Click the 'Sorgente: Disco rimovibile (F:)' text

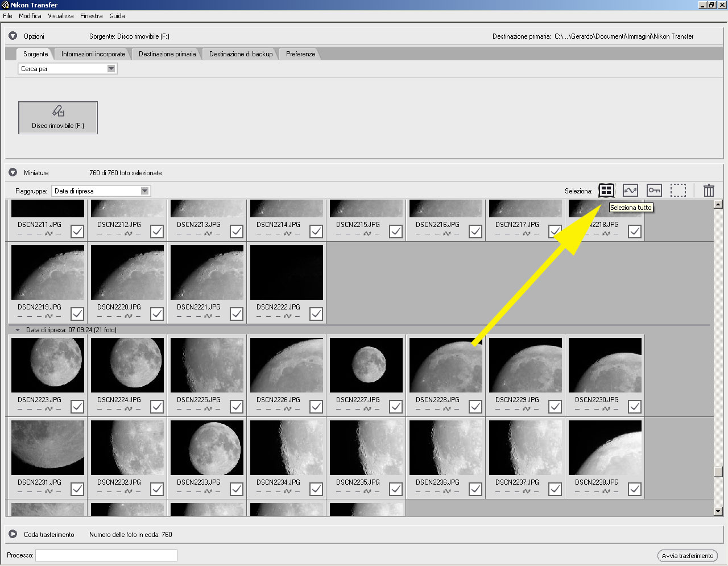click(x=129, y=36)
